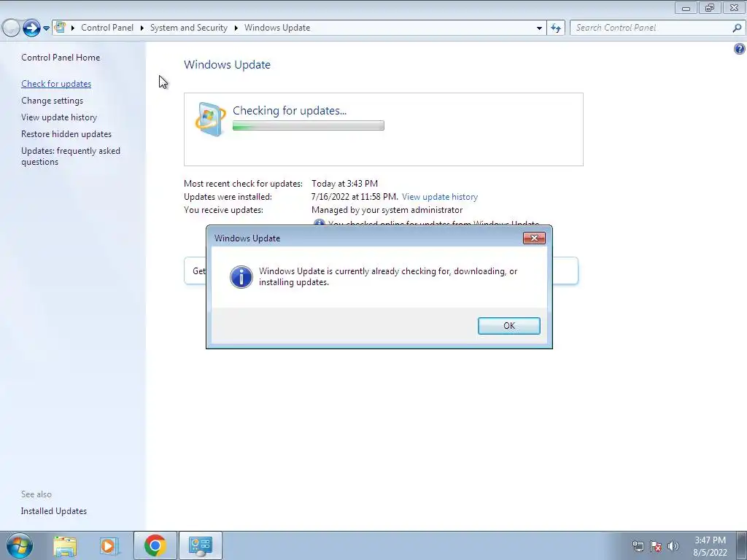
Task: Restore down the Control Panel window
Action: [x=710, y=7]
